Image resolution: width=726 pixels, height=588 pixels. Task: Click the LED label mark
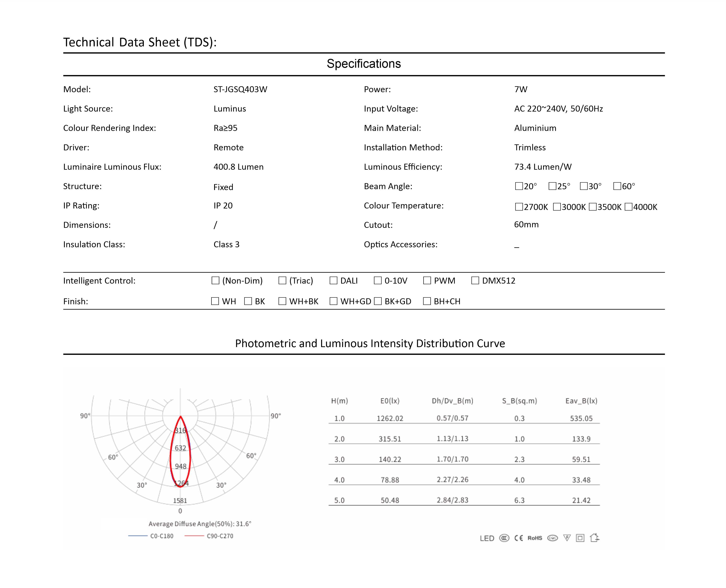click(487, 538)
